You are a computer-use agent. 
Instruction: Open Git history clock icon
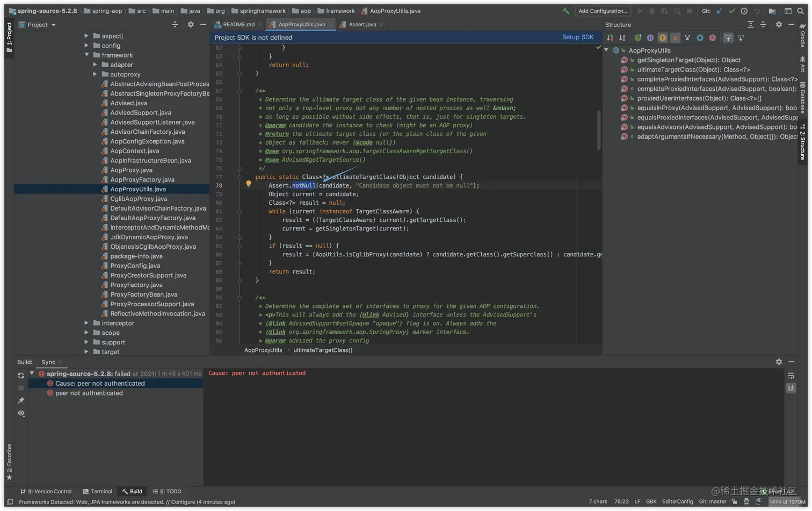coord(744,11)
